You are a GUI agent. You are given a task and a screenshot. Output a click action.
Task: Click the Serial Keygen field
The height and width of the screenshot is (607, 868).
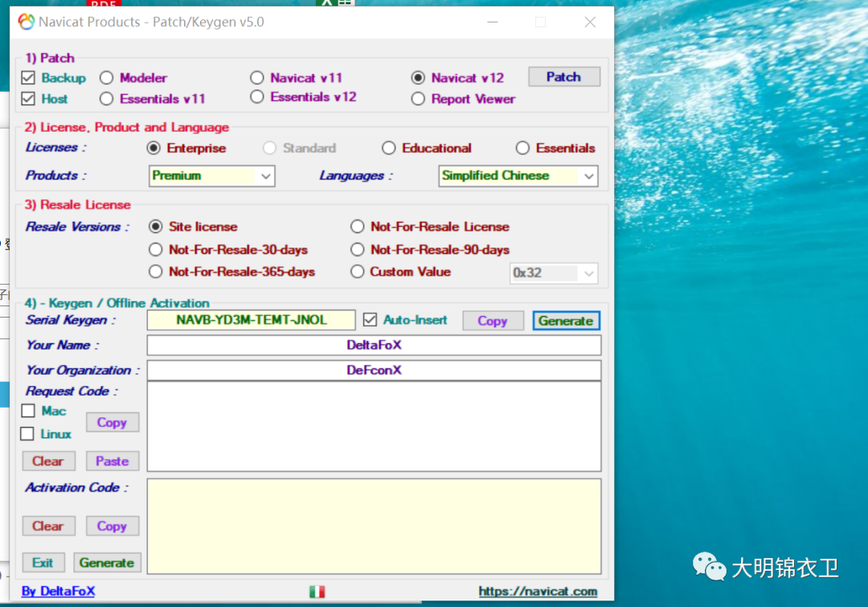[252, 319]
